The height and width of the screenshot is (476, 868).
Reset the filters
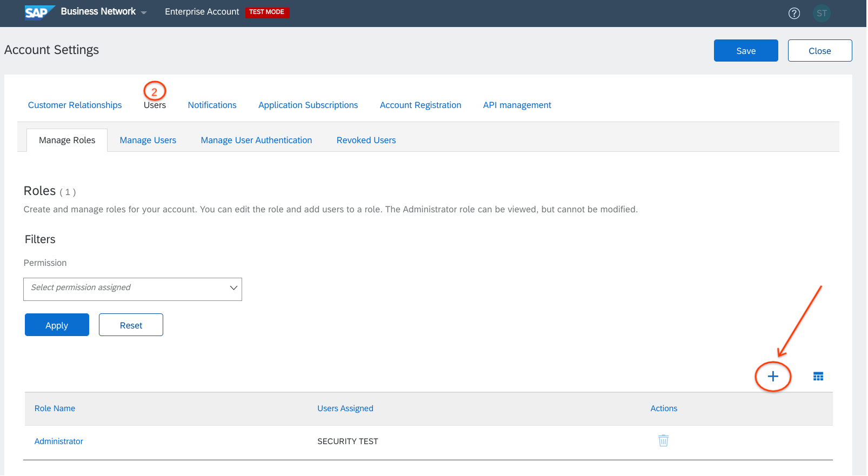(131, 325)
